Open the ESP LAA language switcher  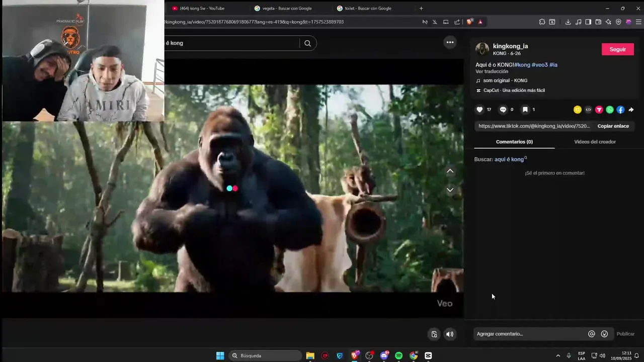[582, 355]
